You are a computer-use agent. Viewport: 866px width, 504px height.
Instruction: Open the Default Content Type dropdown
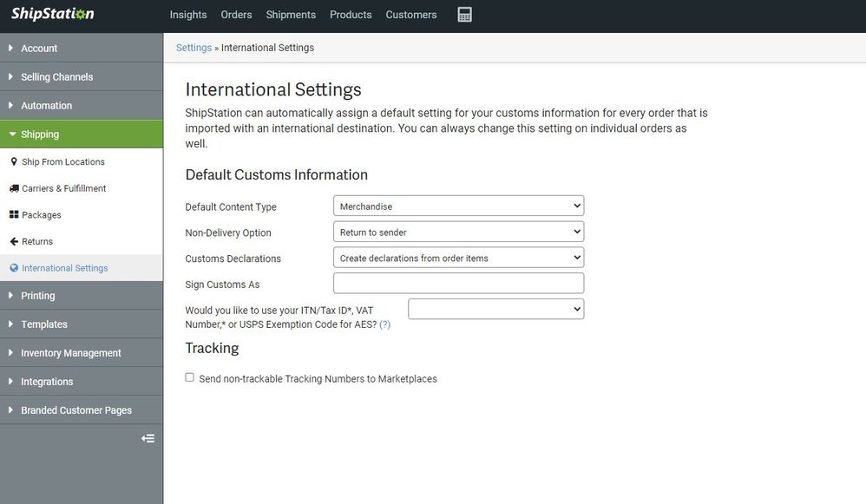(x=458, y=206)
